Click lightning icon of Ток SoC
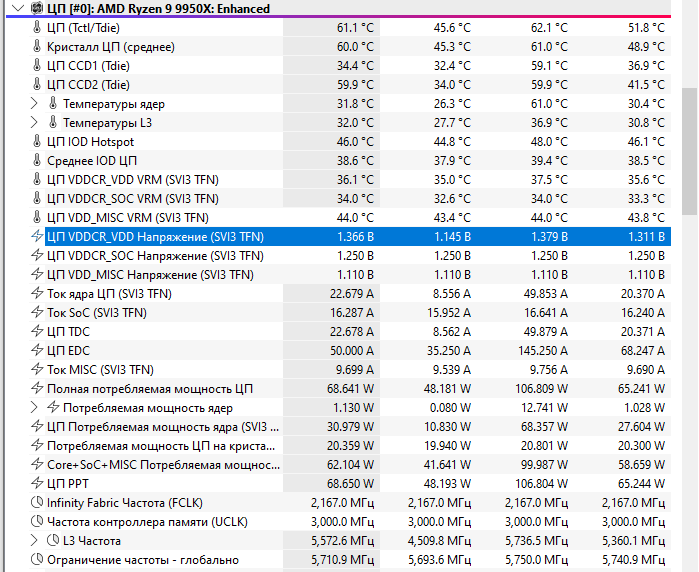This screenshot has height=572, width=699. coord(37,313)
